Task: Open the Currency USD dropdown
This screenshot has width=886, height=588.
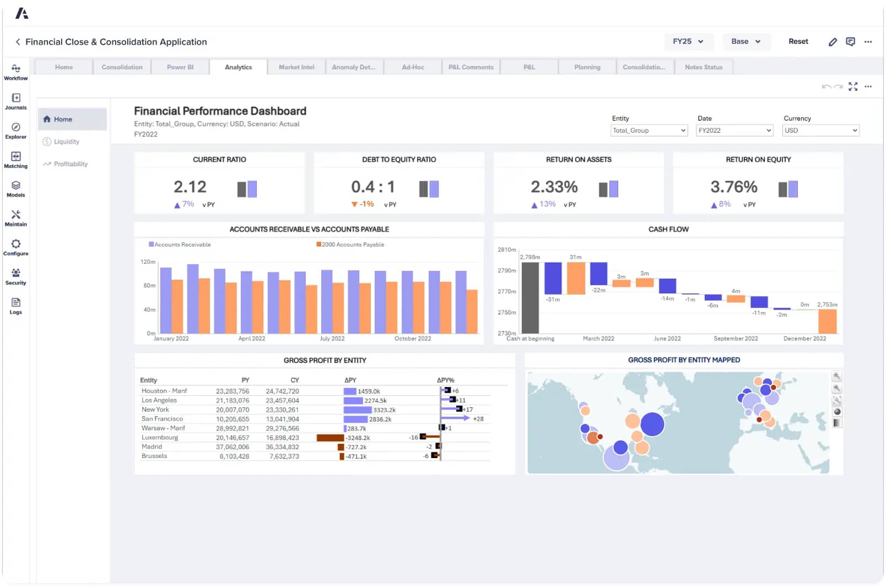Action: pyautogui.click(x=820, y=130)
